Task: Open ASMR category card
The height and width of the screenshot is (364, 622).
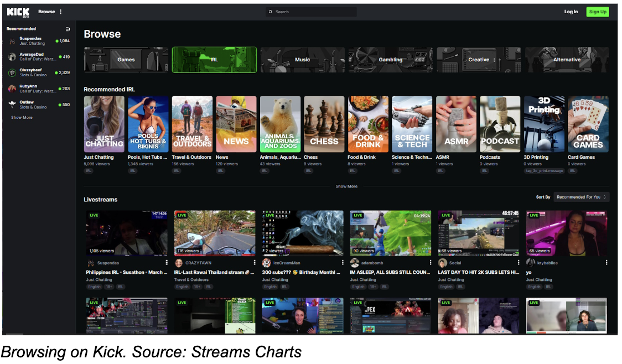Action: click(456, 124)
